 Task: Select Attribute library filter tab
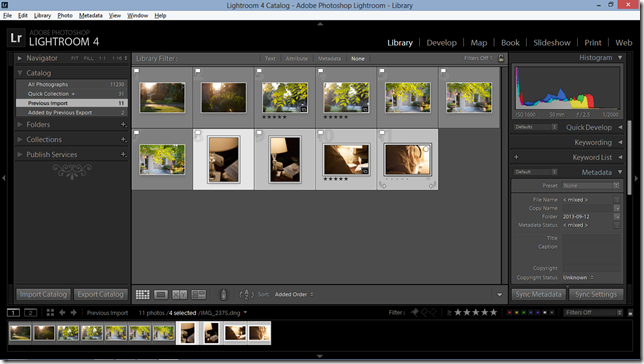(x=297, y=59)
